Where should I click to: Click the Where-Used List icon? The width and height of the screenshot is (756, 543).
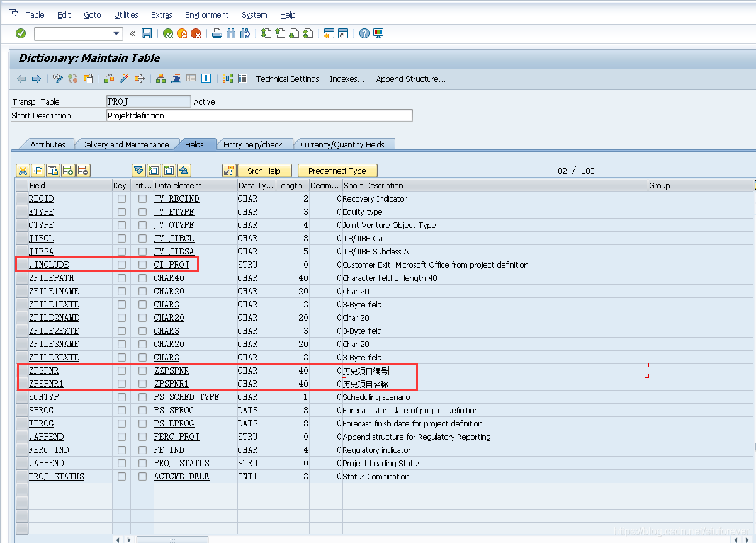139,78
